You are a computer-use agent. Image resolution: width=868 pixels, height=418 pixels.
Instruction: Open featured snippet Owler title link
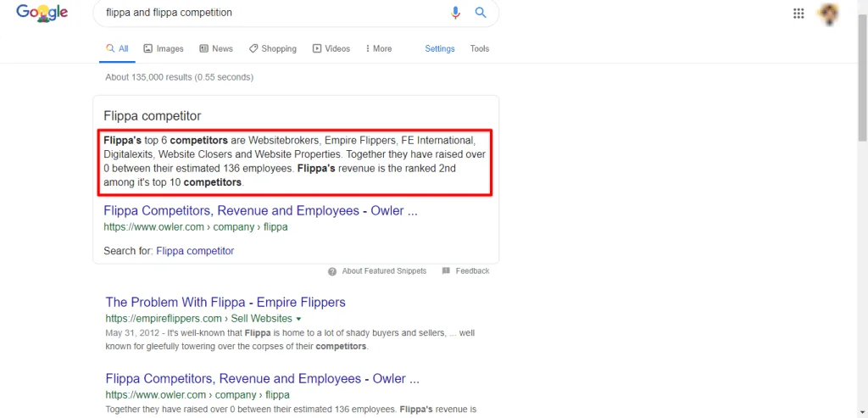(260, 211)
